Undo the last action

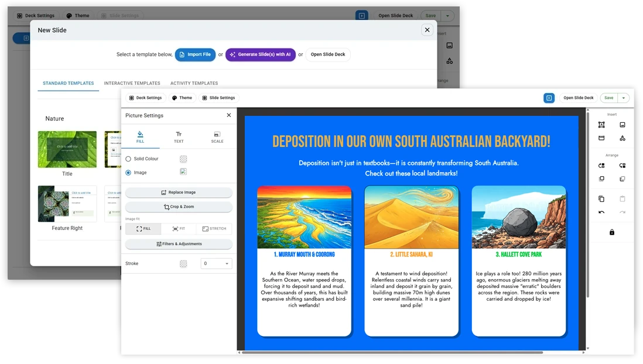point(601,212)
